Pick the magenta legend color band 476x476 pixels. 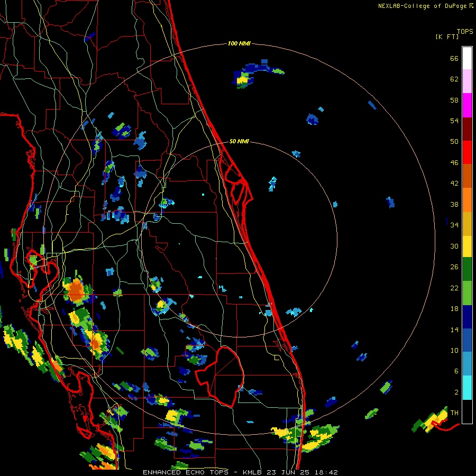coord(467,105)
